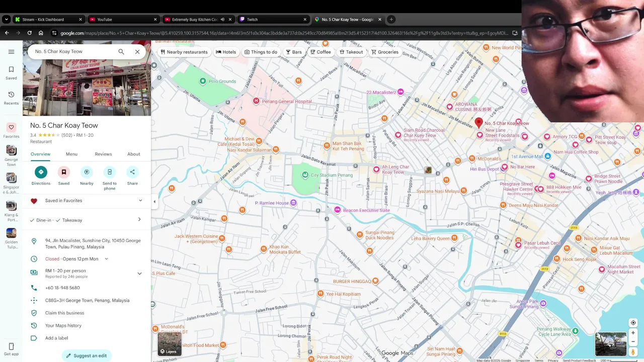644x362 pixels.
Task: Click the browser address bar URL
Action: pos(284,33)
